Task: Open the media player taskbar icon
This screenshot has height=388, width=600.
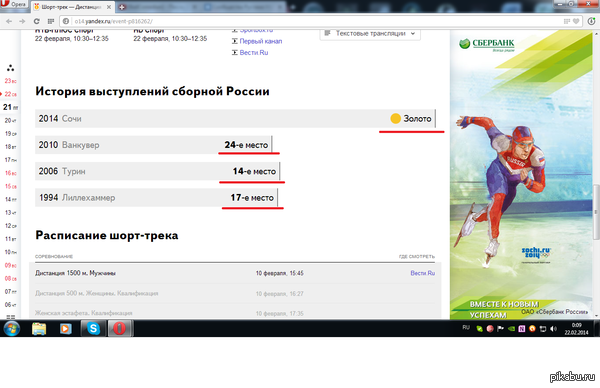Action: click(x=65, y=329)
